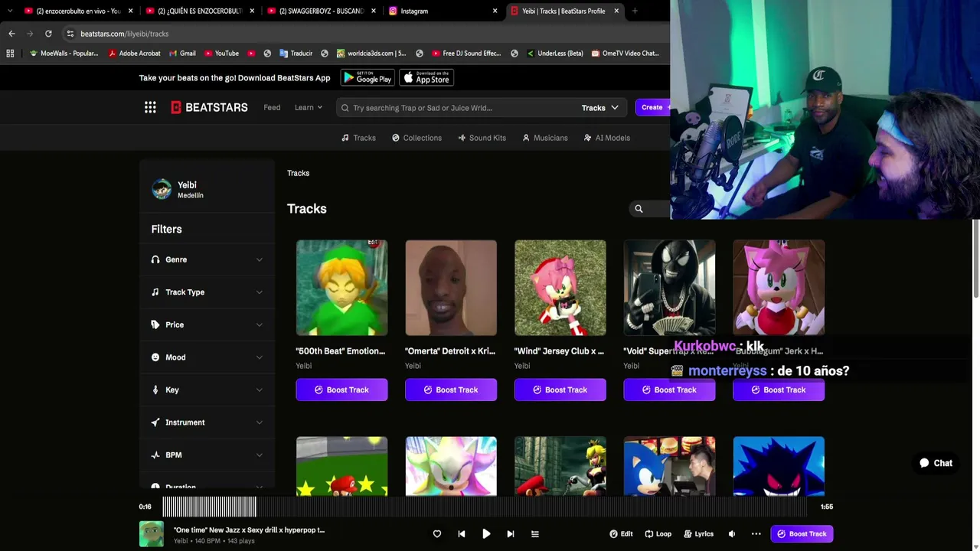This screenshot has width=980, height=551.
Task: Boost the "Wind" Jersey Club track
Action: point(560,390)
